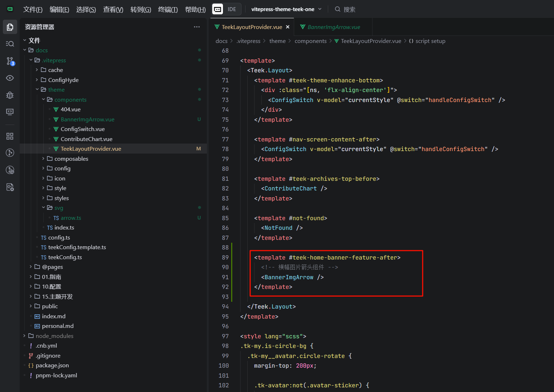Screen dimensions: 554x392
Task: Close the TeekLayoutProvider.vue tab
Action: point(288,27)
